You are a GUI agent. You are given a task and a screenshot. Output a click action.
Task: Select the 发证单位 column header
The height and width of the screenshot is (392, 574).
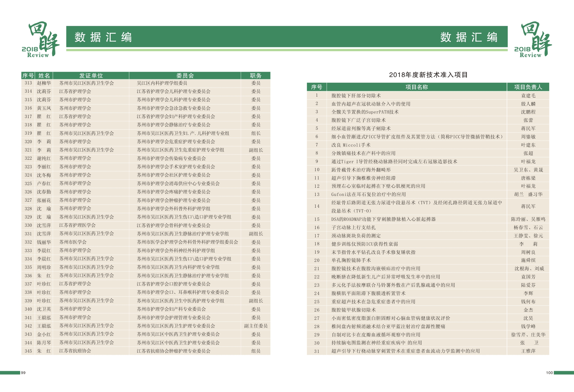[x=91, y=76]
